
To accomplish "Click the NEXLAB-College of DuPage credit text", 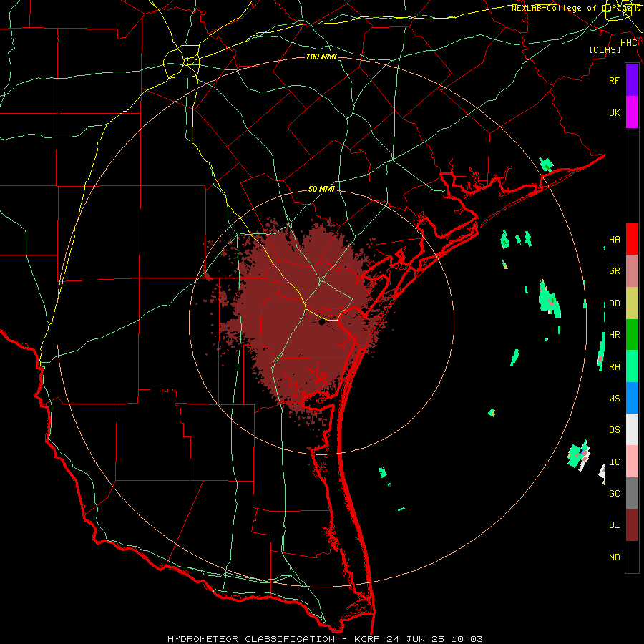I will click(575, 8).
